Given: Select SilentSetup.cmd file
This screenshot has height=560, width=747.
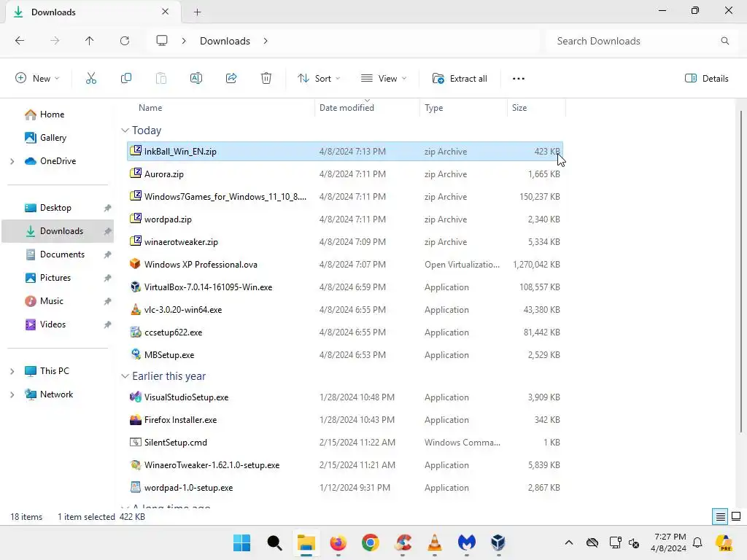Looking at the screenshot, I should click(345, 443).
